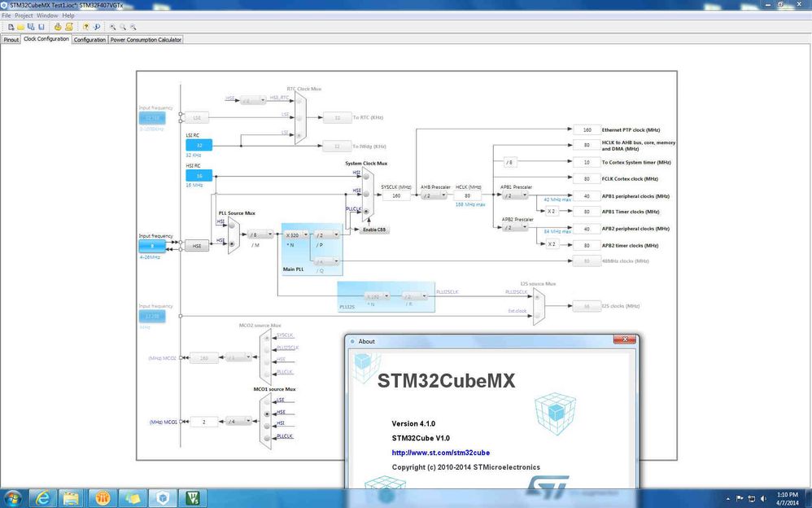The width and height of the screenshot is (812, 508).
Task: Open the MCO2 divider dropdown
Action: (x=238, y=357)
